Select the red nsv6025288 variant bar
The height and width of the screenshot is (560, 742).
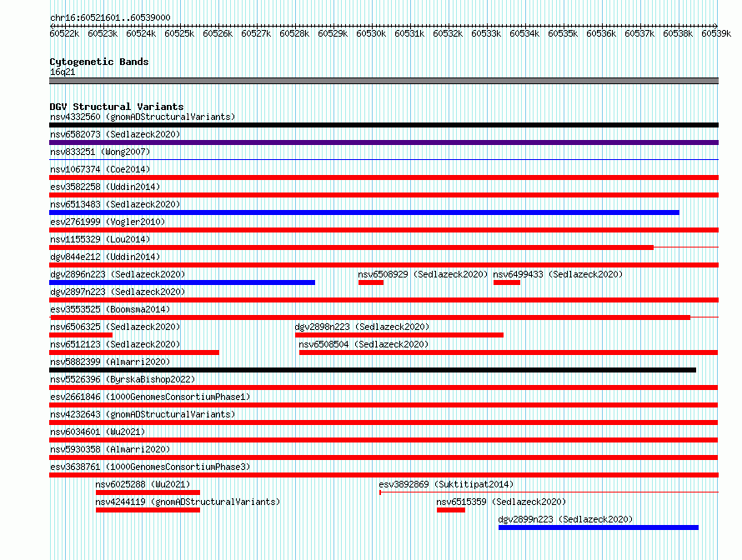tap(148, 492)
